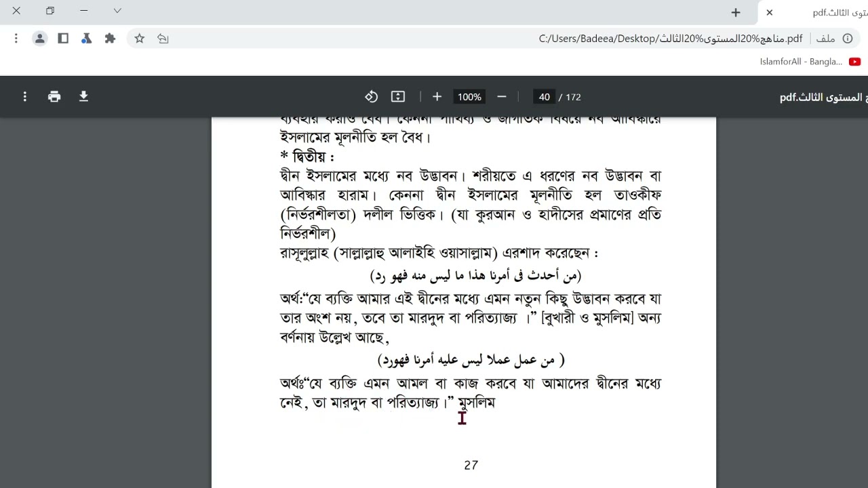
Task: Open the Extensions puzzle icon
Action: point(110,39)
